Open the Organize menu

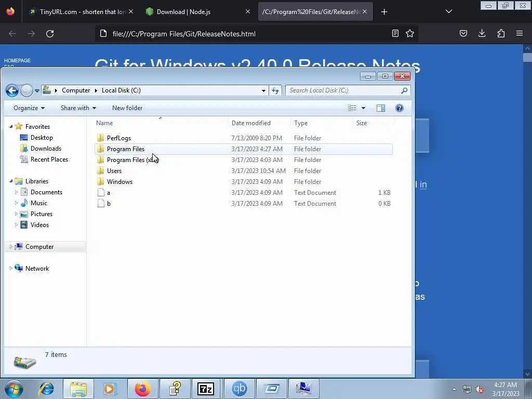click(x=29, y=108)
